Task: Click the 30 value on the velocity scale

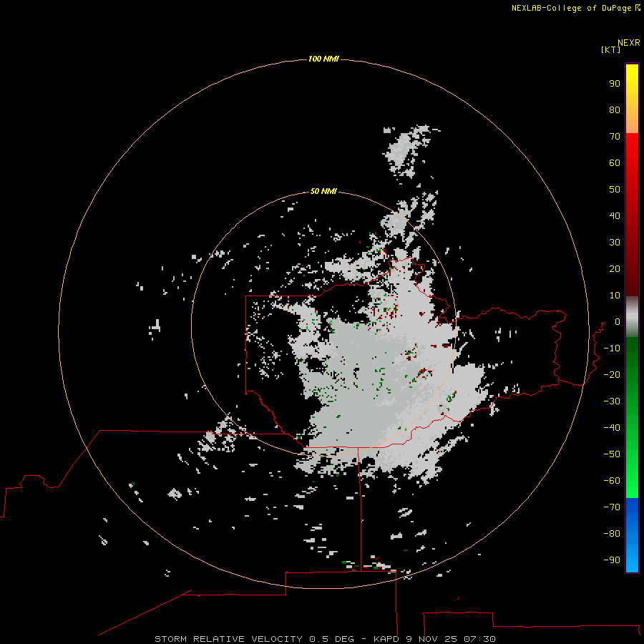Action: 615,243
